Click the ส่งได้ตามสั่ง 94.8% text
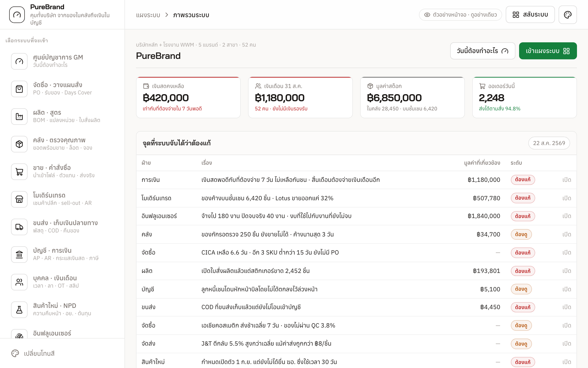This screenshot has height=368, width=588. (499, 109)
